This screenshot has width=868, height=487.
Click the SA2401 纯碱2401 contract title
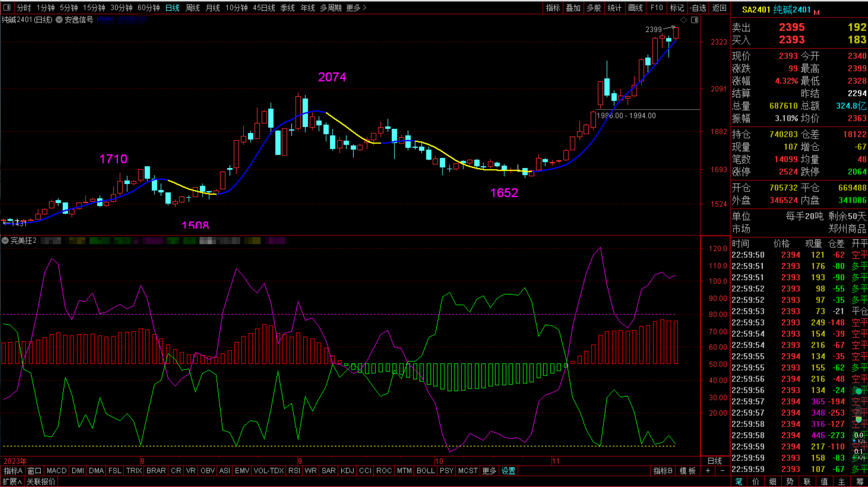click(776, 10)
